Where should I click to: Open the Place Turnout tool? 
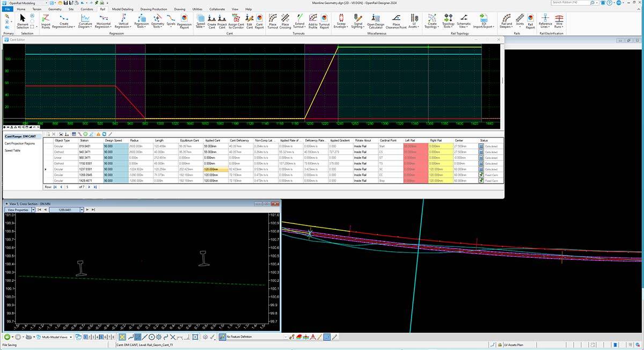point(273,20)
